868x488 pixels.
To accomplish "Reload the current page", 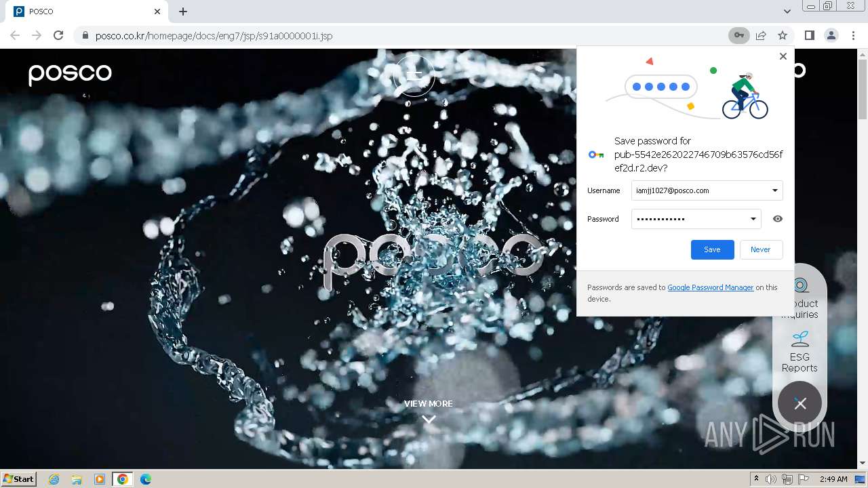I will tap(58, 35).
